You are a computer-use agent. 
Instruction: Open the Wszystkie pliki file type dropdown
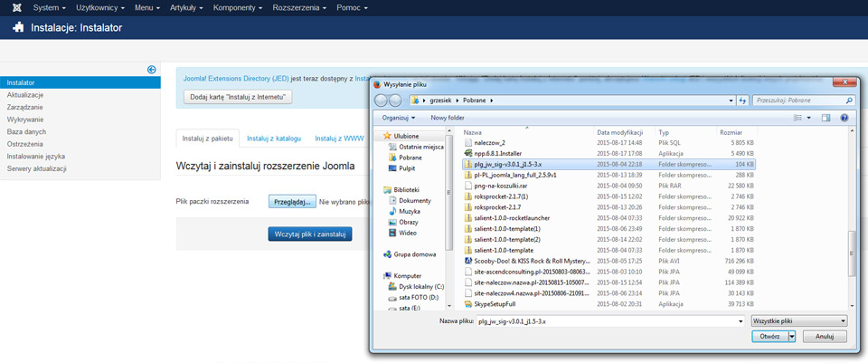point(799,320)
